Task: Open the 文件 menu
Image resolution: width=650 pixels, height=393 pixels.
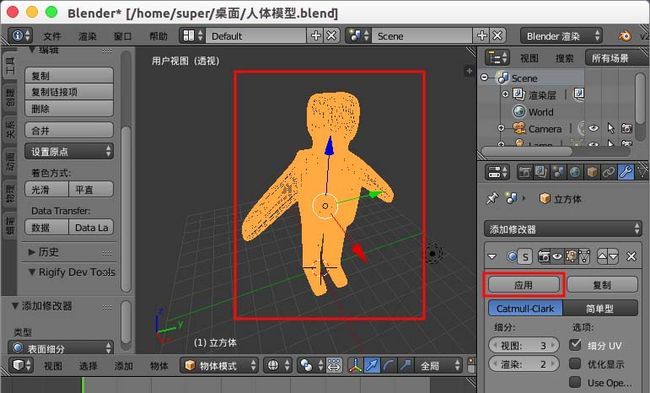Action: 52,36
